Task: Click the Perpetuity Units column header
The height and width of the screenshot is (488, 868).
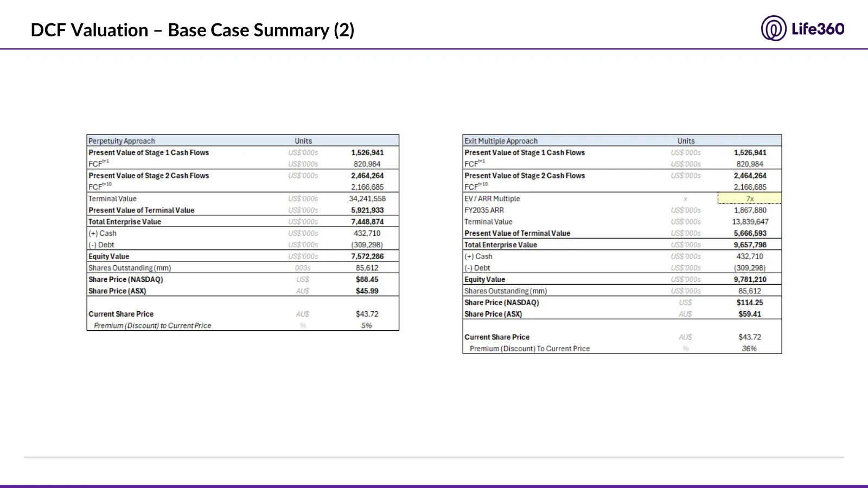Action: tap(303, 141)
